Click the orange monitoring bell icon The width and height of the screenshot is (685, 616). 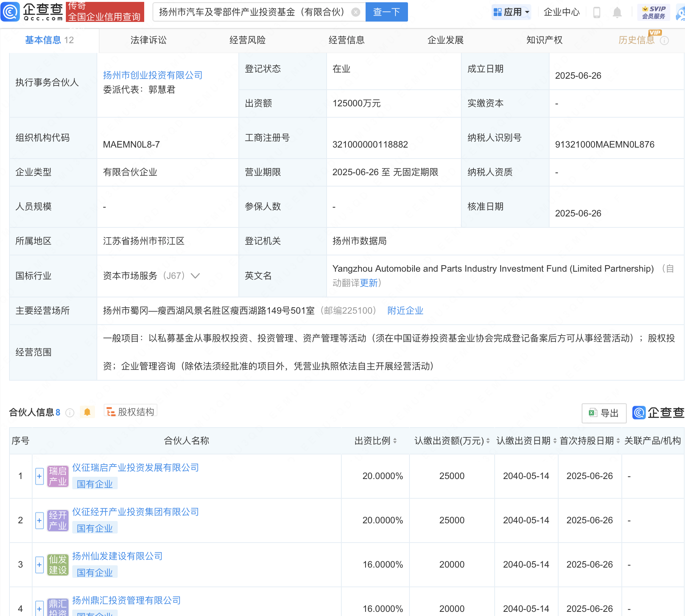point(87,412)
